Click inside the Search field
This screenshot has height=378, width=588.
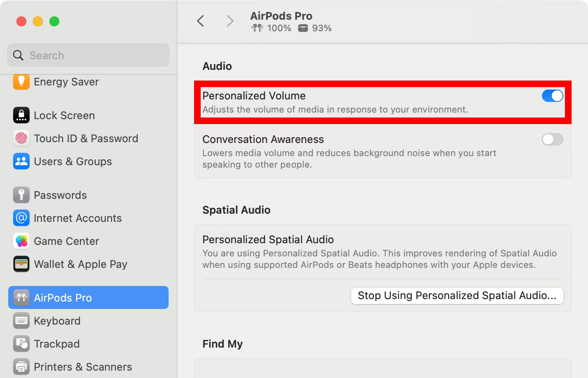(88, 55)
